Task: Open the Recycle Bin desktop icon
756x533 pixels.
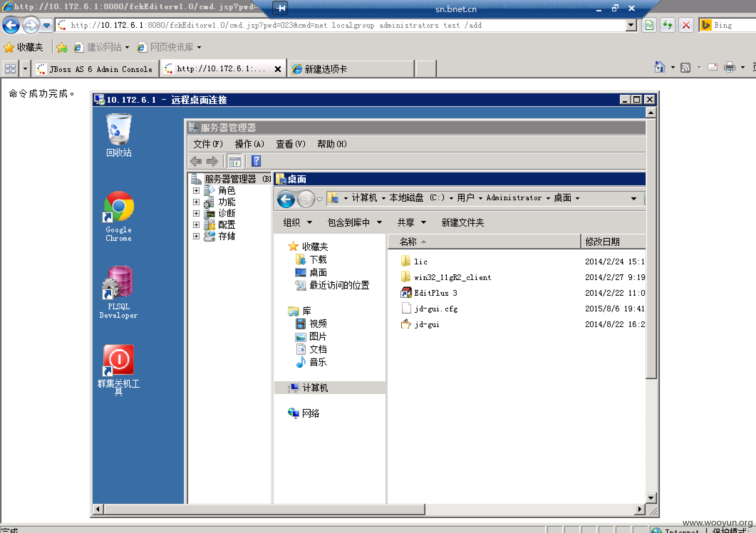Action: [119, 135]
